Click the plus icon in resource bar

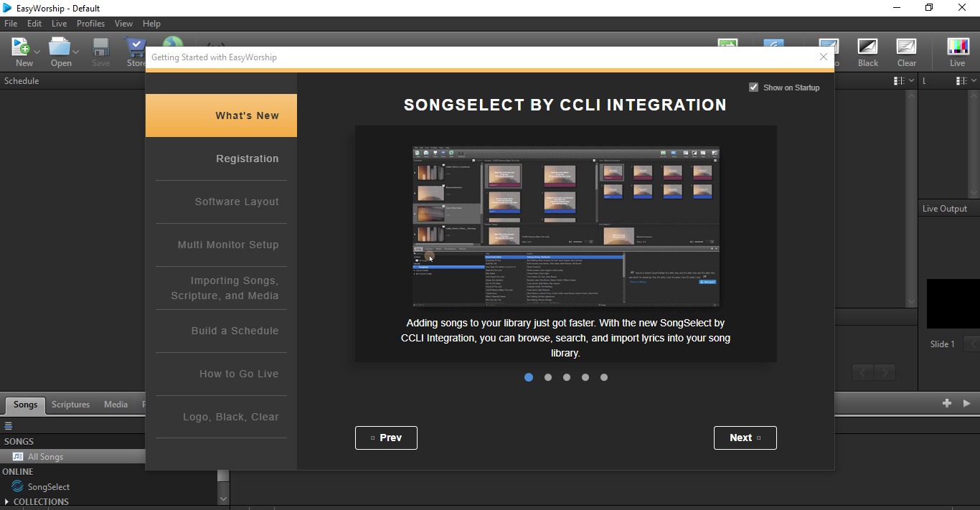point(947,404)
